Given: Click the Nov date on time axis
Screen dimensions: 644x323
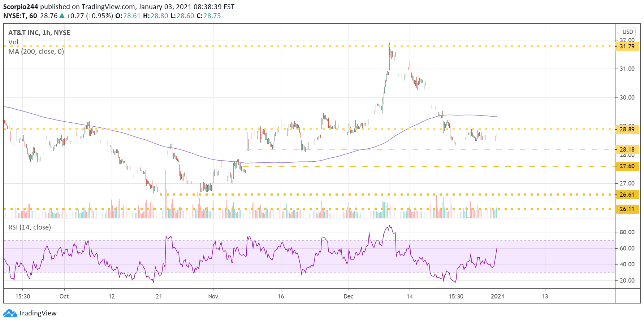Looking at the screenshot, I should click(x=213, y=296).
